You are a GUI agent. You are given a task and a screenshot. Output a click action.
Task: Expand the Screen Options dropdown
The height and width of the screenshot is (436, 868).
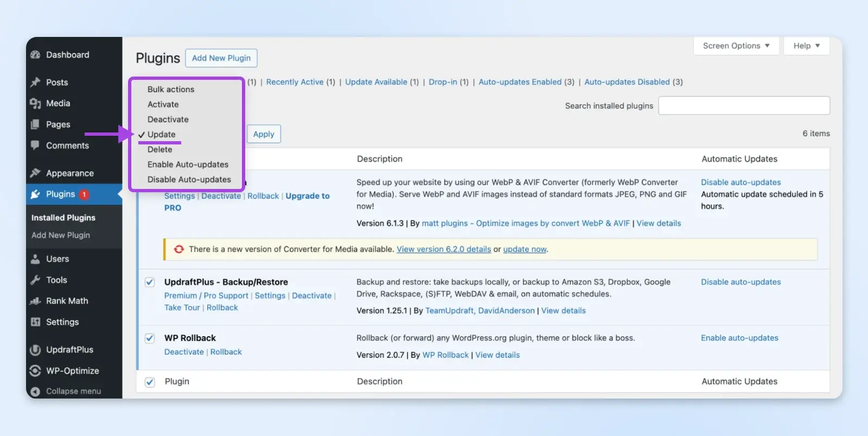pyautogui.click(x=736, y=46)
